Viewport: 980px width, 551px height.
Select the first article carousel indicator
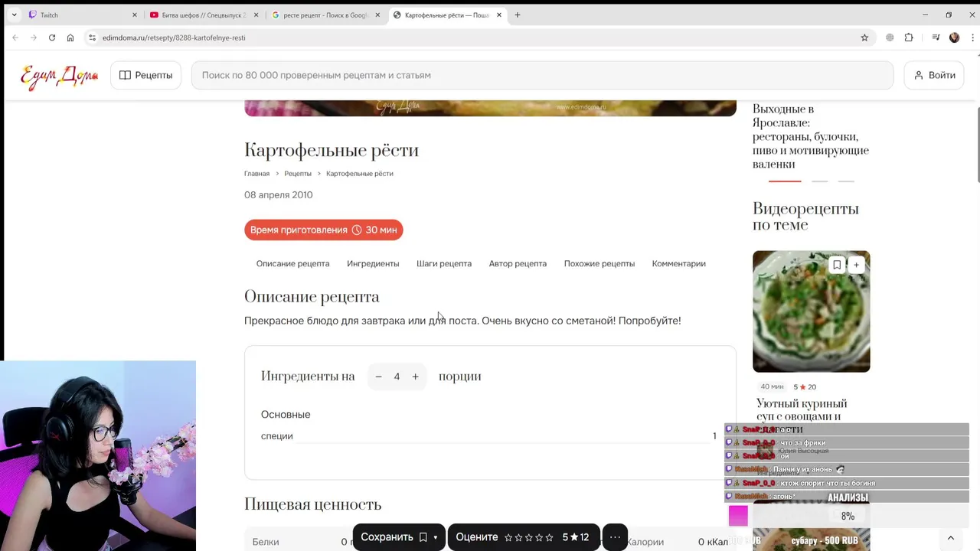(x=785, y=181)
